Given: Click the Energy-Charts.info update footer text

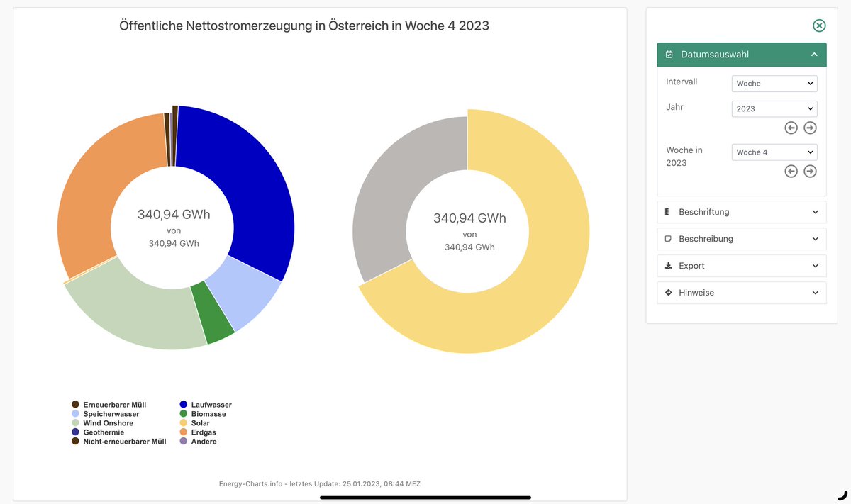Looking at the screenshot, I should point(320,483).
